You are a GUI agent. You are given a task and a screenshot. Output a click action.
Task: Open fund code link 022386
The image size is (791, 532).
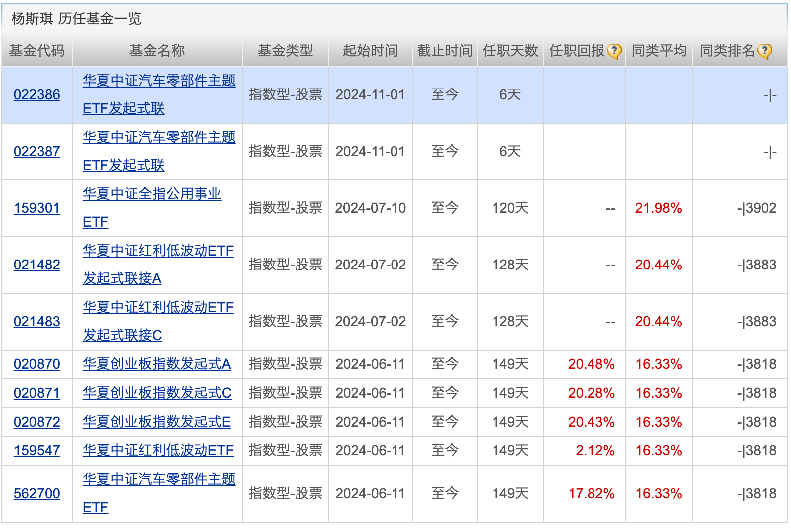coord(37,94)
